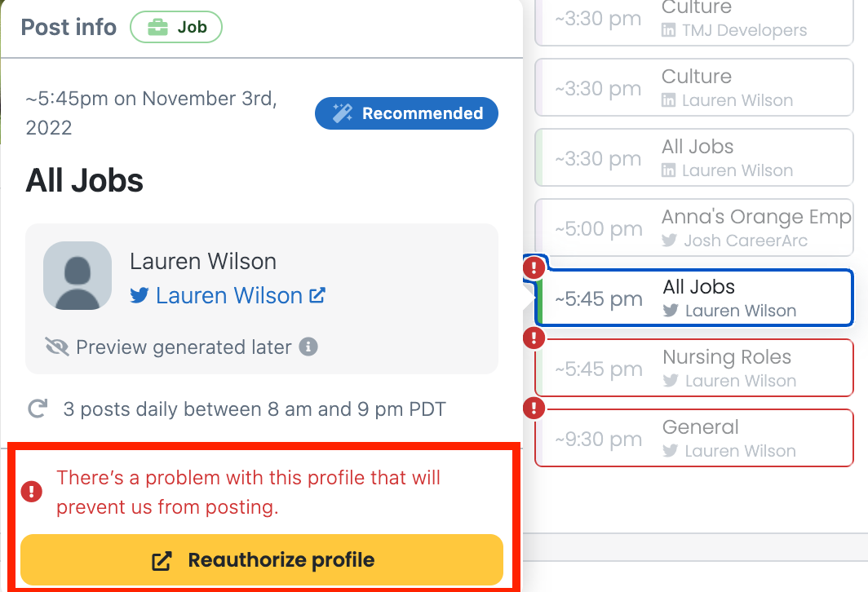Click the Recommended magic wand badge
The image size is (868, 592).
pos(406,113)
